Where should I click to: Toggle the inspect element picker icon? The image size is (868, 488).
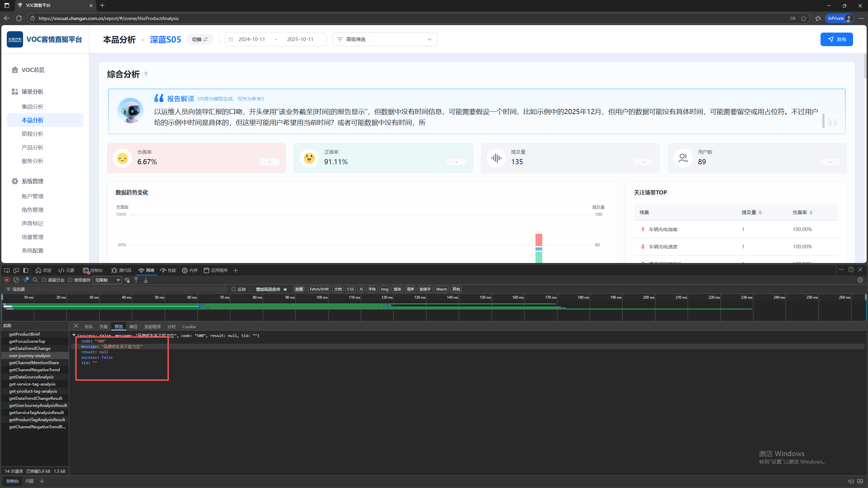coord(7,270)
